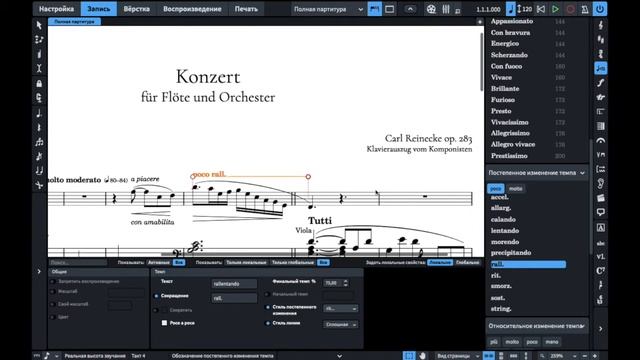The height and width of the screenshot is (360, 640).
Task: Show Активные properties filter
Action: [159, 262]
